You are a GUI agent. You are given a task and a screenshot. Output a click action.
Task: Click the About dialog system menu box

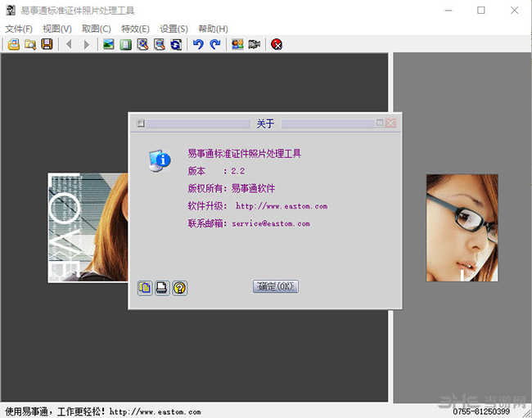(x=141, y=124)
